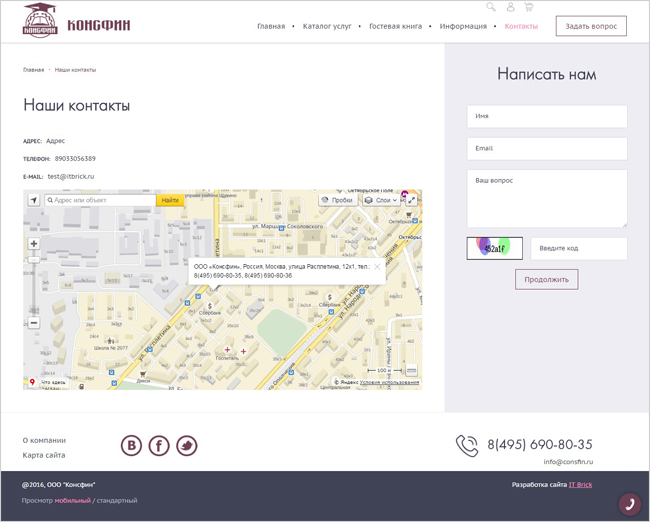The image size is (650, 522).
Task: Click the footer phone 8(495) 690-80-35
Action: [x=540, y=444]
